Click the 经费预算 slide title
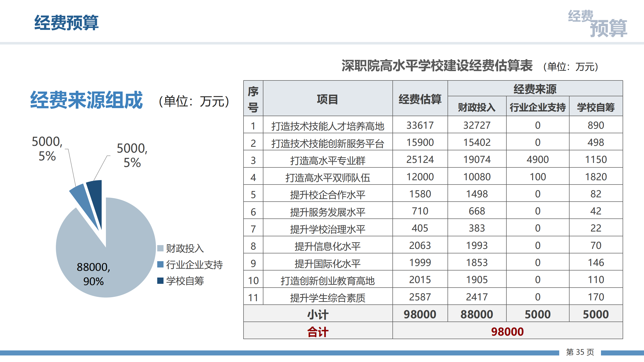Screen dimensions: 644x362 66,23
